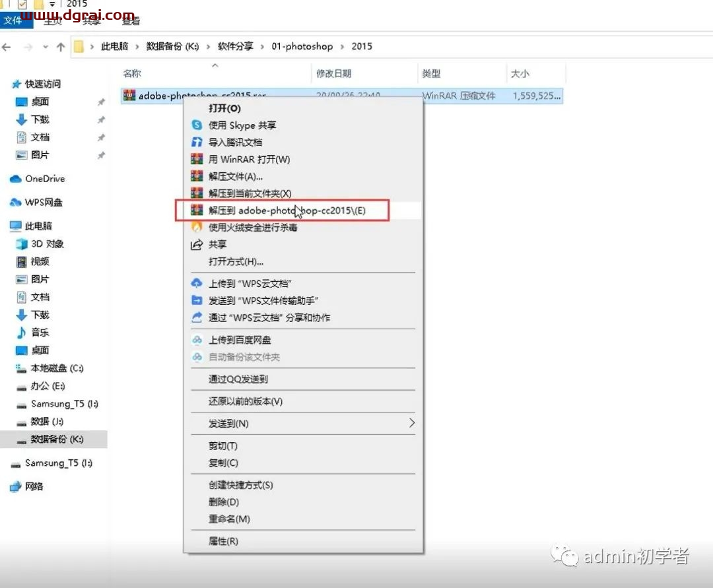Click the 数据备份 (K:) breadcrumb segment
713x588 pixels.
(x=172, y=46)
